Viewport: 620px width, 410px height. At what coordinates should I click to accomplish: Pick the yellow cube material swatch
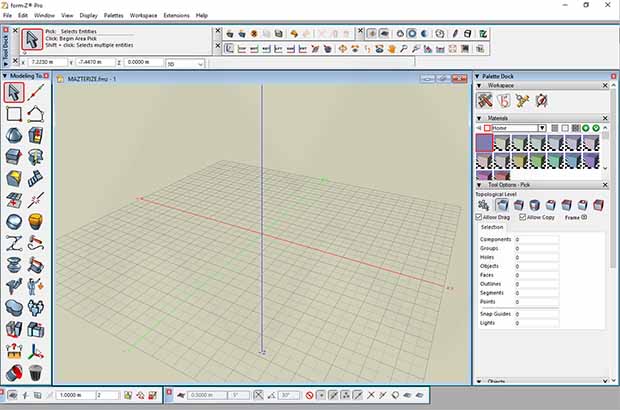point(520,161)
